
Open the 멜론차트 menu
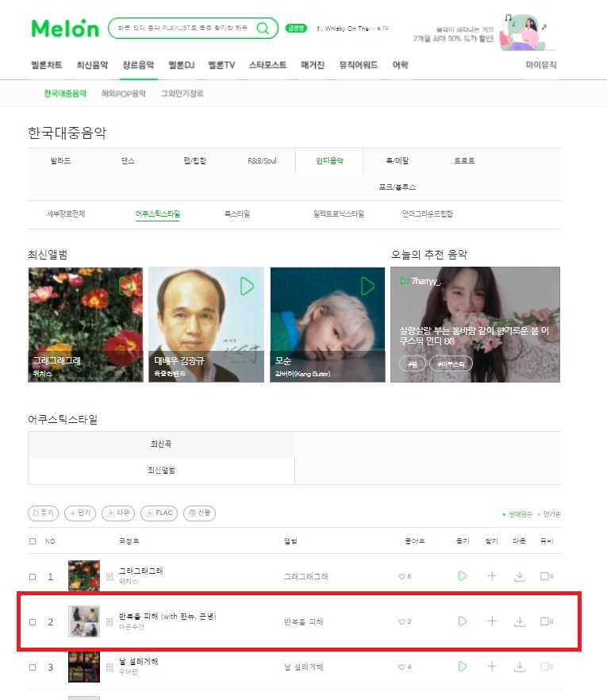tap(46, 65)
